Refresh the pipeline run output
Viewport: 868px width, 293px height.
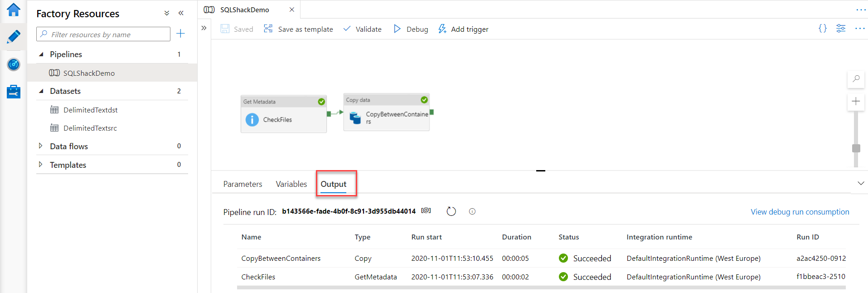(x=451, y=211)
